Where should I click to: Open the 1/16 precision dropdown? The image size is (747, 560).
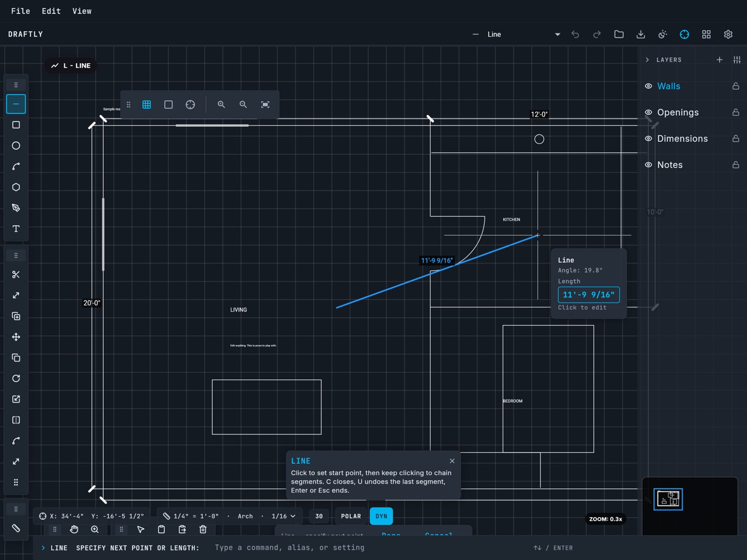[284, 516]
